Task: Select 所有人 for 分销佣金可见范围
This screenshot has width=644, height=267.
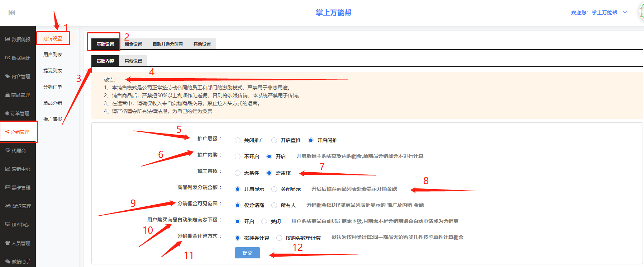Action: (274, 205)
